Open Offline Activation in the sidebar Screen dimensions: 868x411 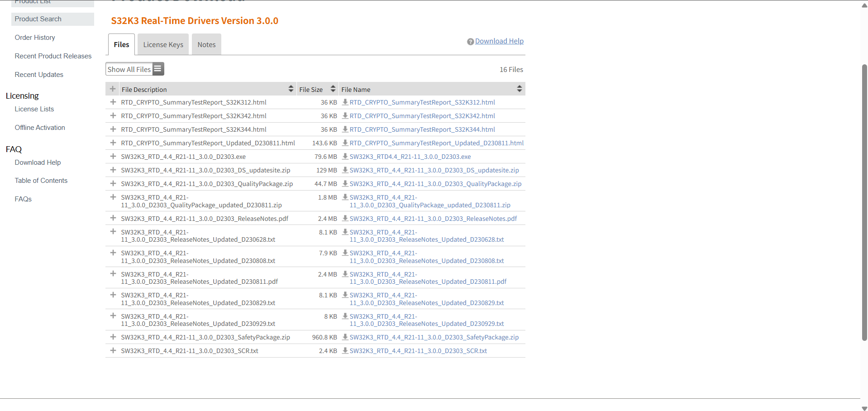click(x=40, y=128)
